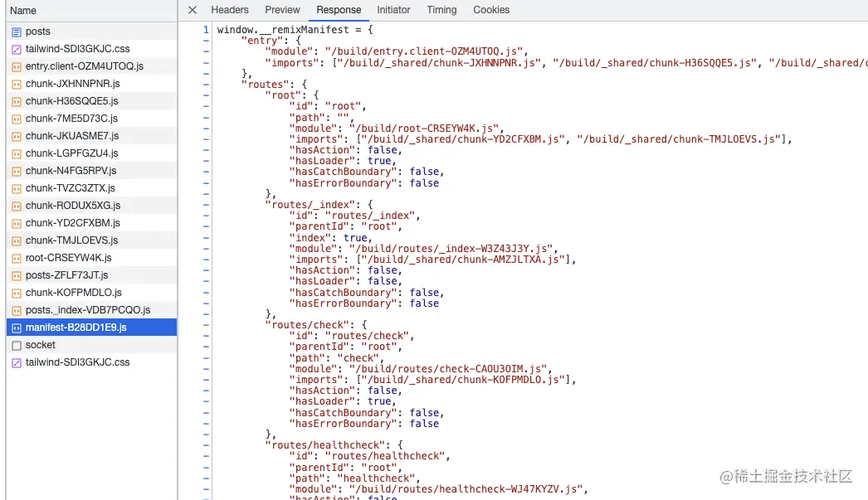Click the script icon beside chunk-JXHNNPNR.js
868x500 pixels.
[17, 85]
